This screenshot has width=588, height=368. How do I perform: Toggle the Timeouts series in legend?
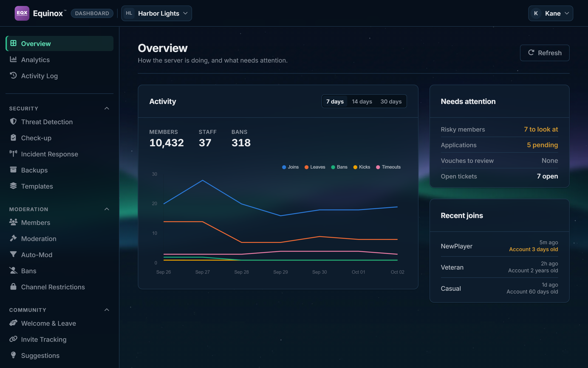tap(388, 167)
